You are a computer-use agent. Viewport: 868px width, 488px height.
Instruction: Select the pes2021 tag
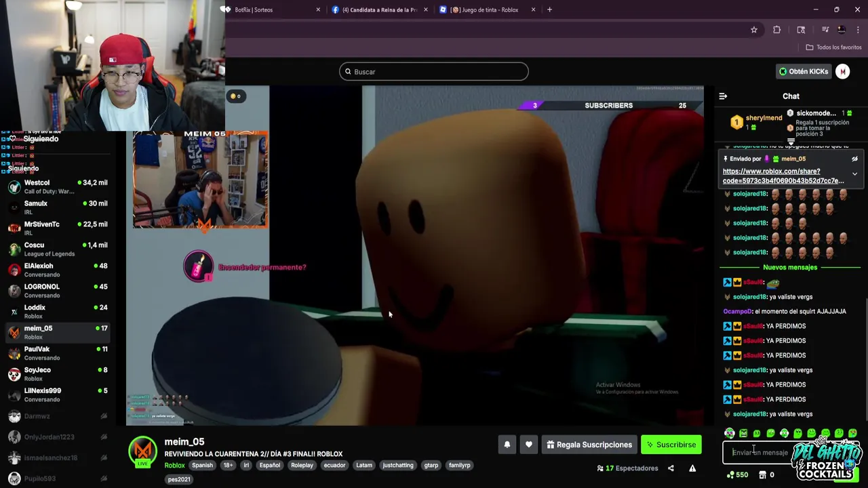pos(179,479)
